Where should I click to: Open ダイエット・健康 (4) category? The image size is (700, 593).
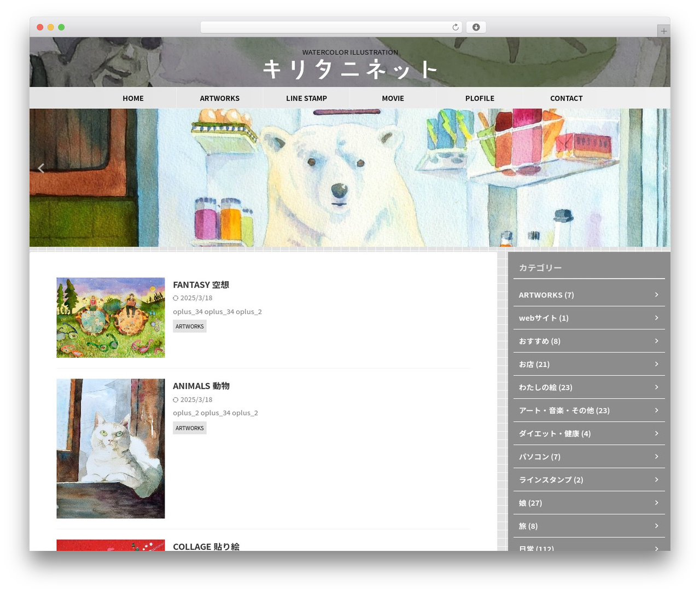(589, 433)
